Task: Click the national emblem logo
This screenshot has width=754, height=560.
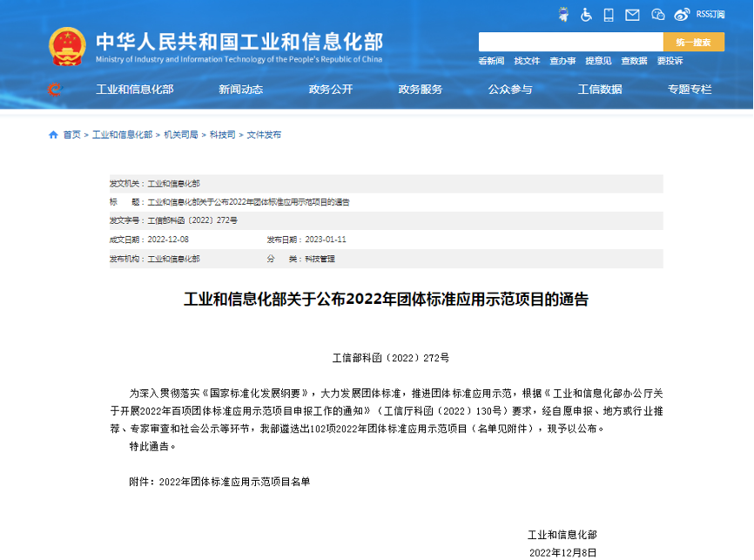Action: (x=67, y=47)
